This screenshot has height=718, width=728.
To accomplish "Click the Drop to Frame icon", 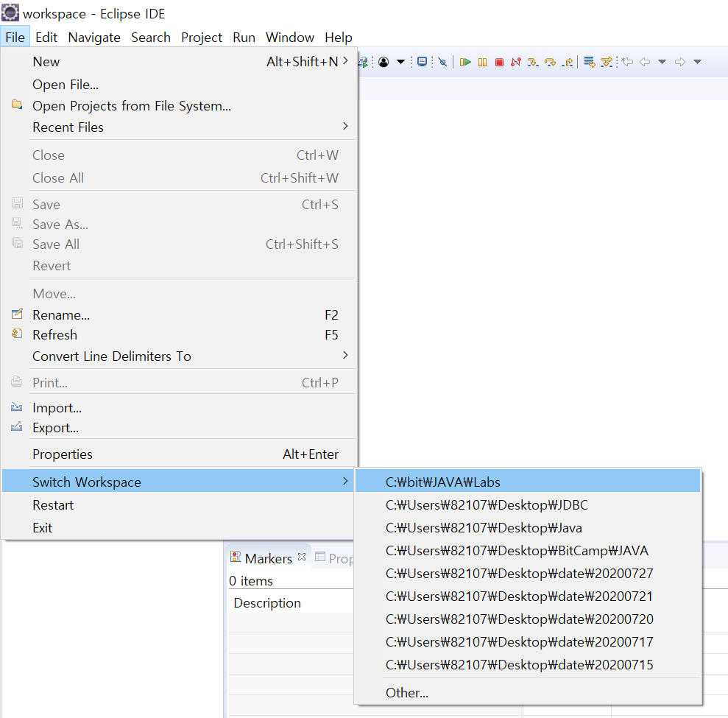I will (x=590, y=62).
